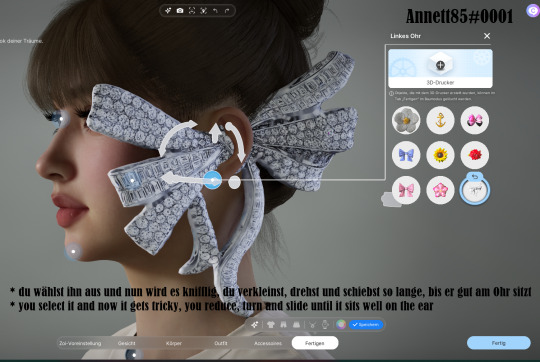Click the highlighted white bow accessory thumbnail
This screenshot has height=362, width=540.
(475, 191)
